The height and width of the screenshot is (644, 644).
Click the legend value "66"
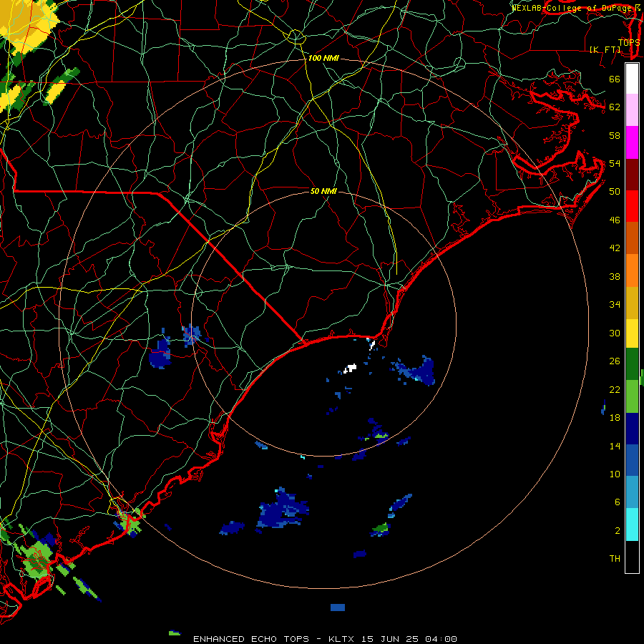coord(615,79)
